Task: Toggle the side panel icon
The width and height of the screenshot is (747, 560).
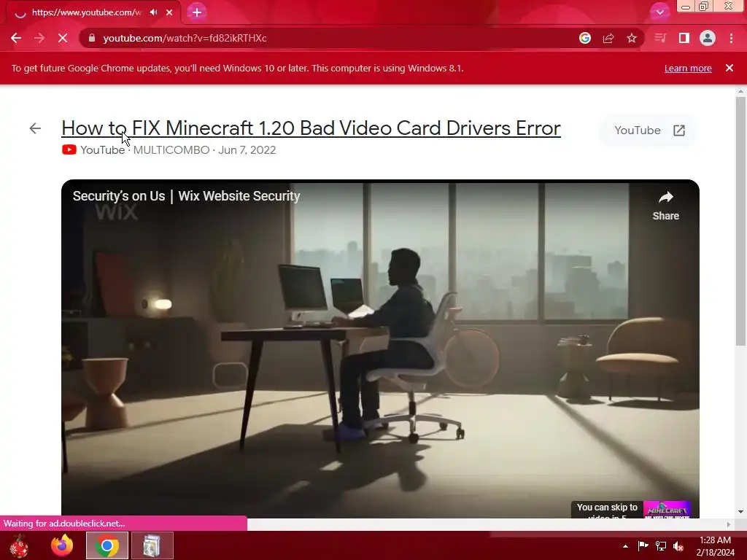Action: coord(684,38)
